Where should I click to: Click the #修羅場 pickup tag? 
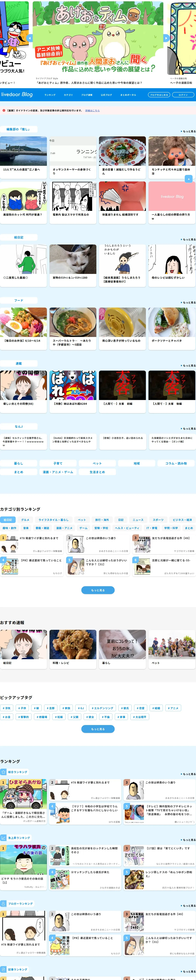click(42, 717)
